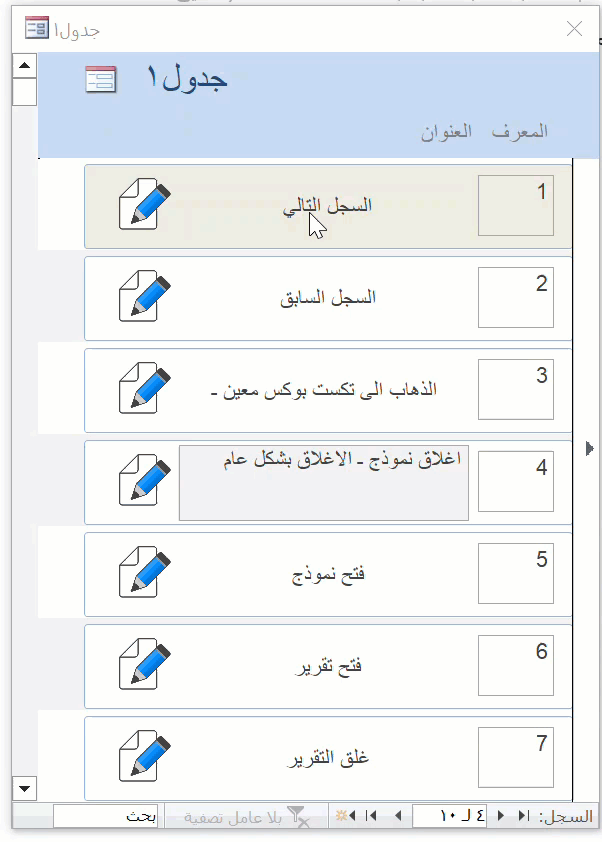This screenshot has height=842, width=602.
Task: Select the ID field containing 3
Action: click(x=516, y=389)
